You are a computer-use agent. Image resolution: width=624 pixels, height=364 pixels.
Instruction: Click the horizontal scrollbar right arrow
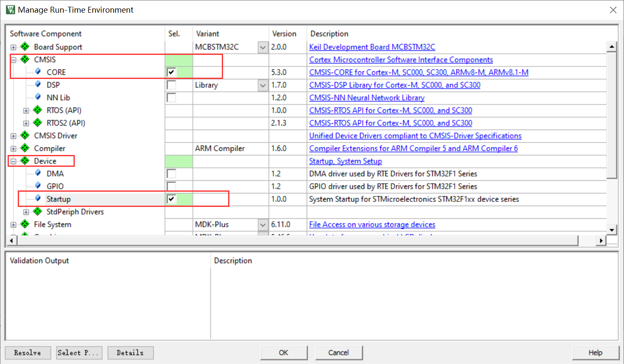(601, 241)
